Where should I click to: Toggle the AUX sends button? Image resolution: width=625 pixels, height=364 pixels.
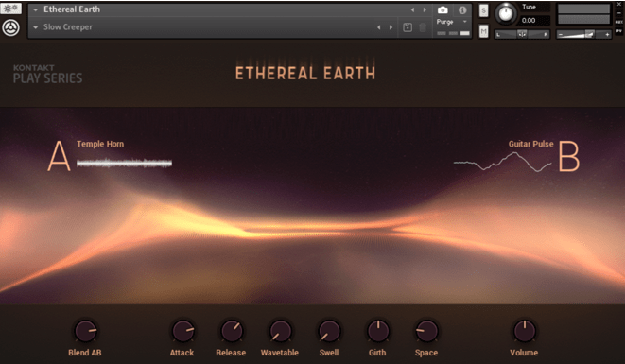(619, 22)
